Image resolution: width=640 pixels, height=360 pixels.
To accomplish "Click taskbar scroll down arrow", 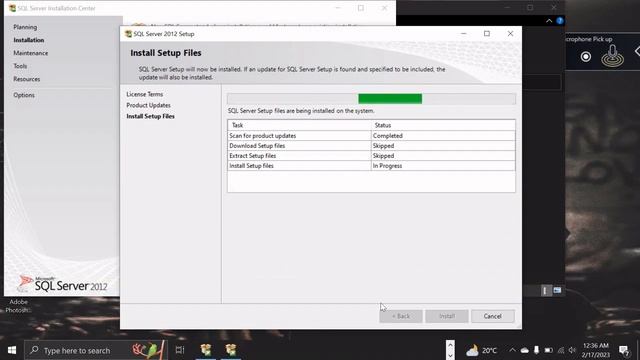I will [x=450, y=356].
